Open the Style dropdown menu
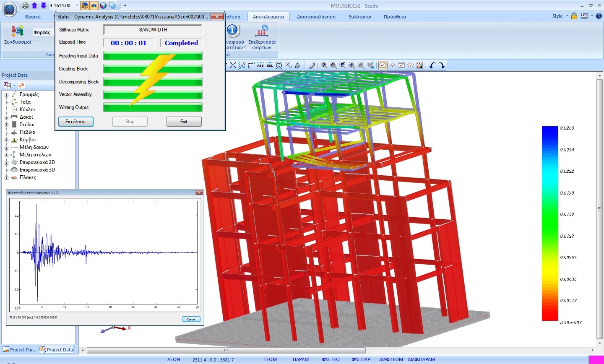Screen dimensions: 604x364 (560, 16)
